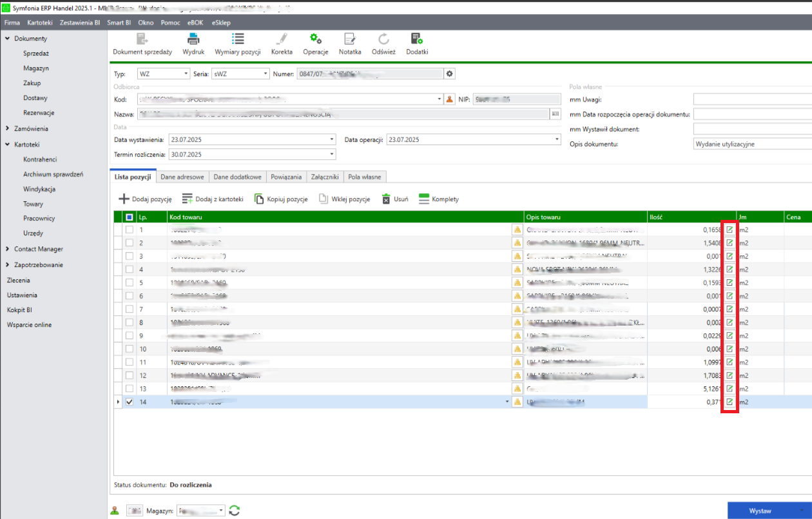Click the contractor person icon next to Kod
Screen dimensions: 812x519
[x=450, y=99]
